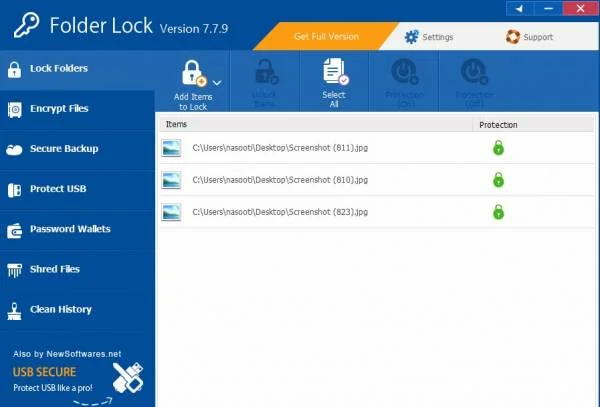Switch to Shred Files
Image resolution: width=600 pixels, height=407 pixels.
(77, 270)
